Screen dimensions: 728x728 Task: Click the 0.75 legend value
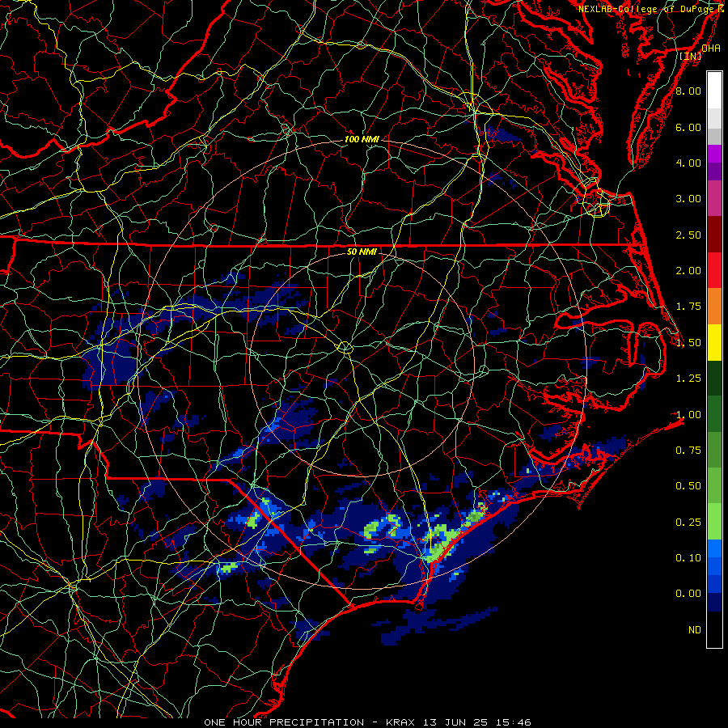point(688,450)
